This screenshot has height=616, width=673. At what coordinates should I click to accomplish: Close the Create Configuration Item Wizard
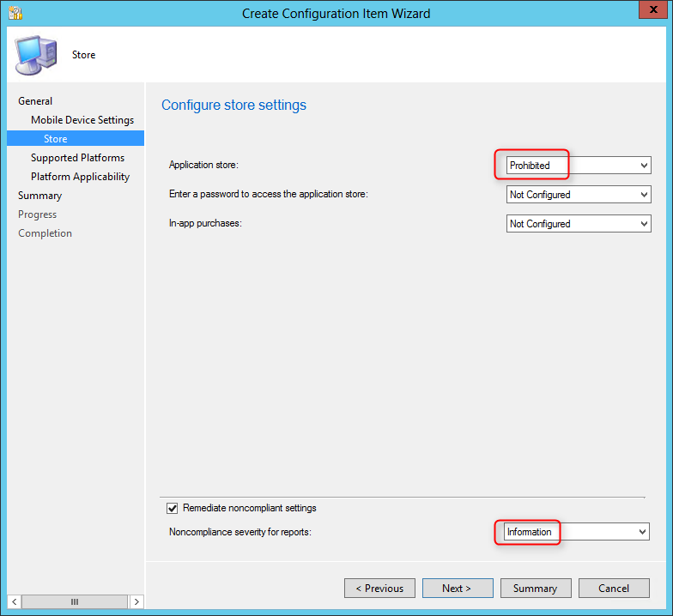pos(652,9)
